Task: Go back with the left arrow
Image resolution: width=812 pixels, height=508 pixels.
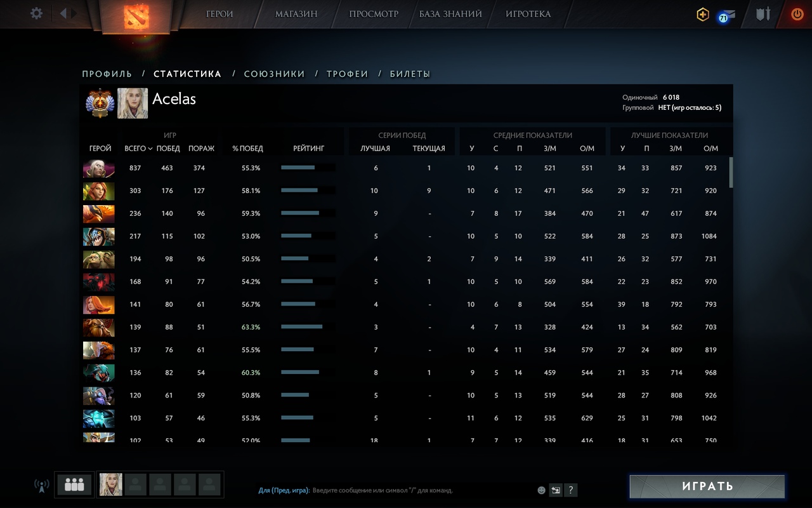Action: pyautogui.click(x=63, y=13)
